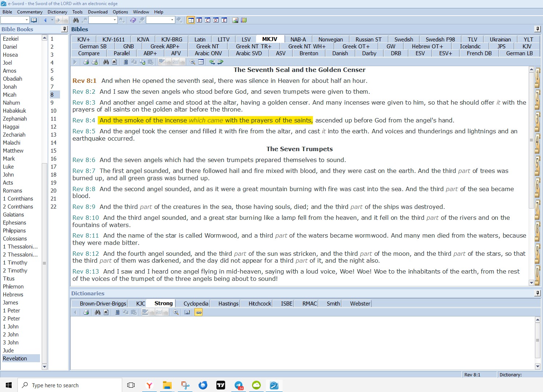Click the green right-arrow sync icon
Screen dimensions: 543x392
pyautogui.click(x=220, y=62)
